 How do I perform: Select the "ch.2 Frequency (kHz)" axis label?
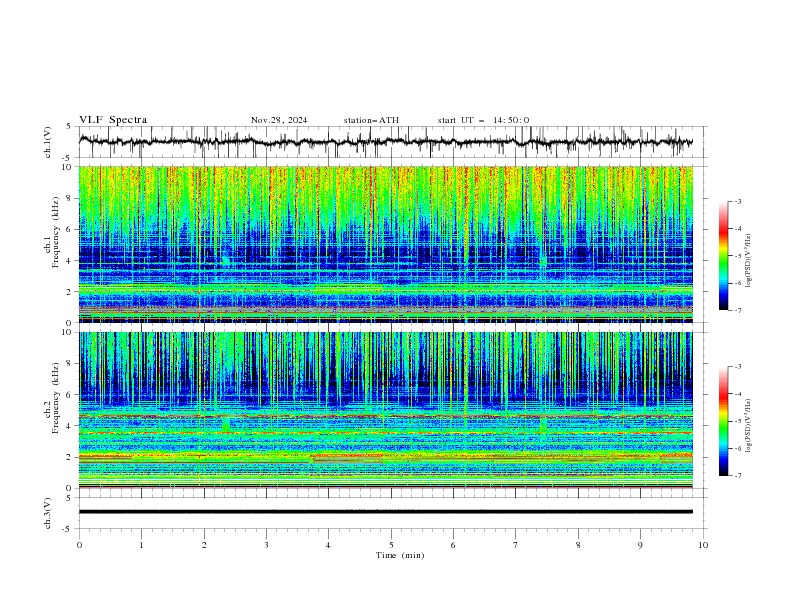[51, 398]
